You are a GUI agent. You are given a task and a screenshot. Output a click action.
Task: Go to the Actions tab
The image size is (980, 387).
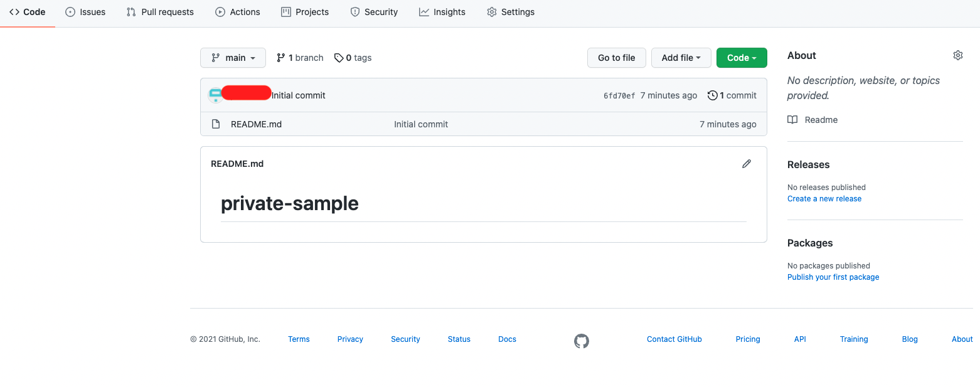(238, 12)
